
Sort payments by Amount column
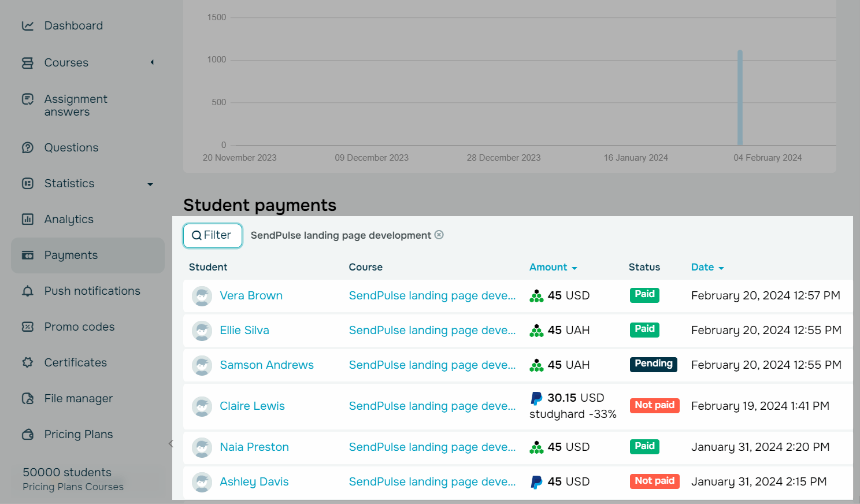point(553,267)
